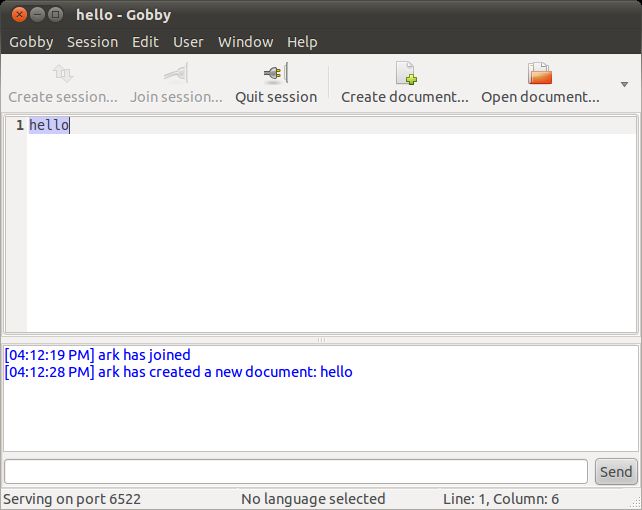Click chat entry "ark has created a new document: hello"
The width and height of the screenshot is (642, 510).
click(179, 372)
